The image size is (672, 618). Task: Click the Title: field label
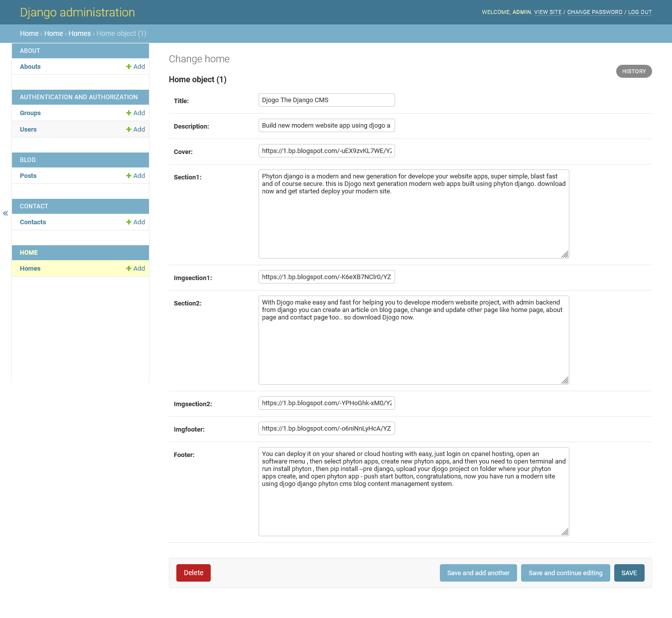tap(181, 101)
